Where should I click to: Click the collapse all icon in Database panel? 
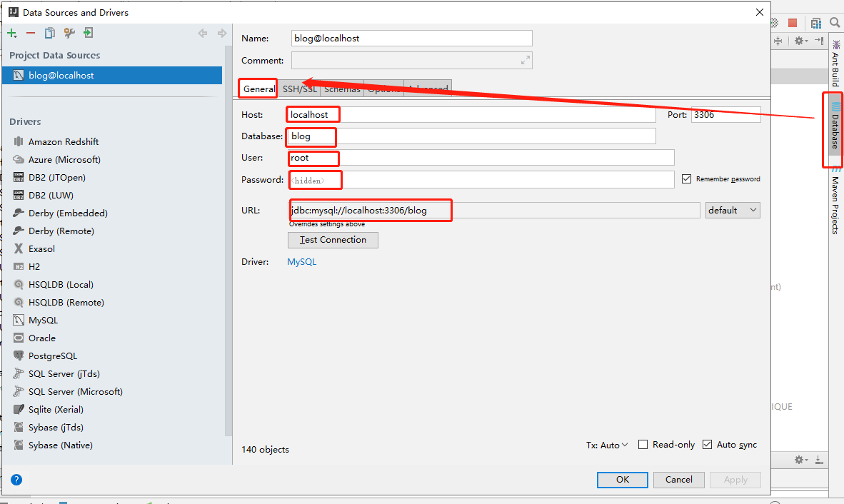[778, 41]
